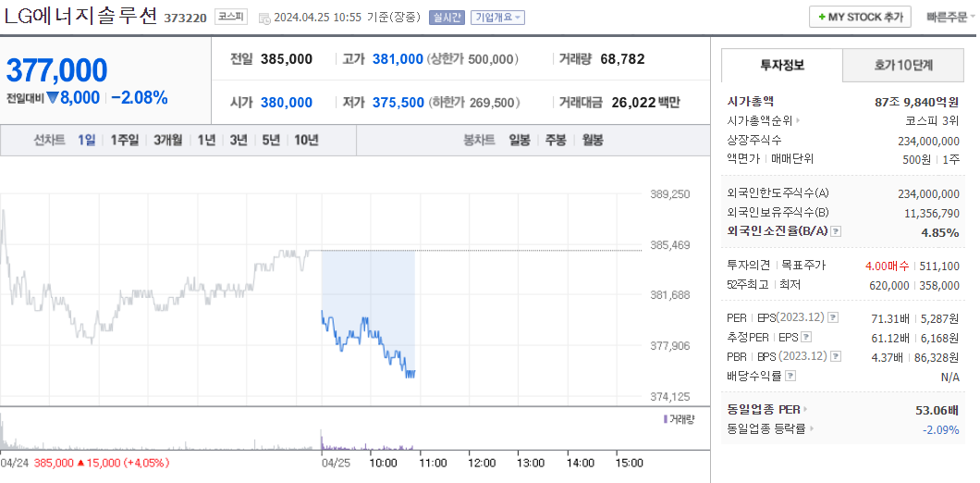Click the target price 511,100
Screen dimensions: 980x483
[x=939, y=266]
